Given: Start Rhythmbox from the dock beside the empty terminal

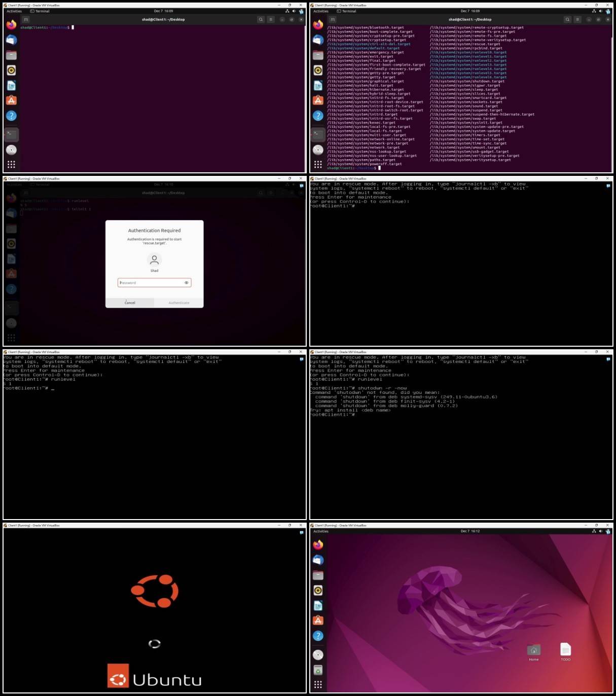Looking at the screenshot, I should coord(11,70).
